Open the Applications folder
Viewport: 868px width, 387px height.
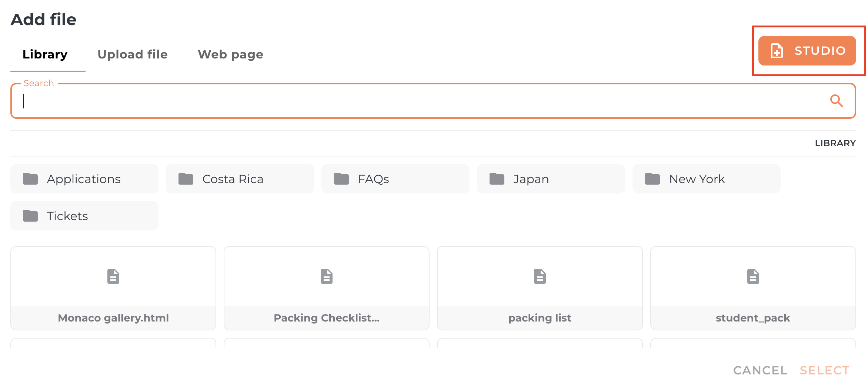point(84,179)
